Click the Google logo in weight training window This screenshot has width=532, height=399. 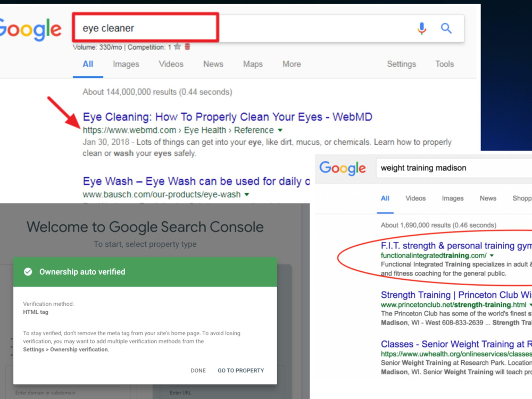pyautogui.click(x=343, y=168)
